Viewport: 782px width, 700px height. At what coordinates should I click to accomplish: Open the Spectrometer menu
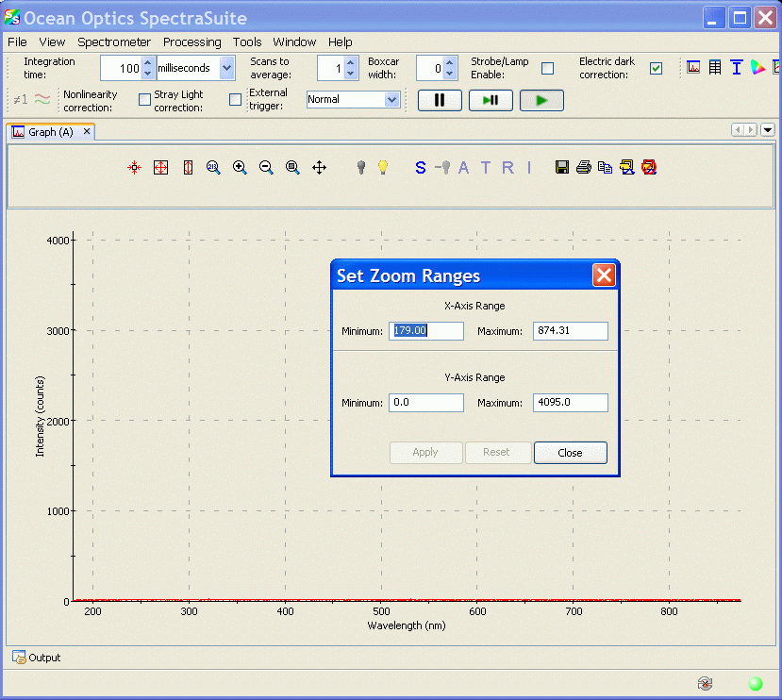114,42
